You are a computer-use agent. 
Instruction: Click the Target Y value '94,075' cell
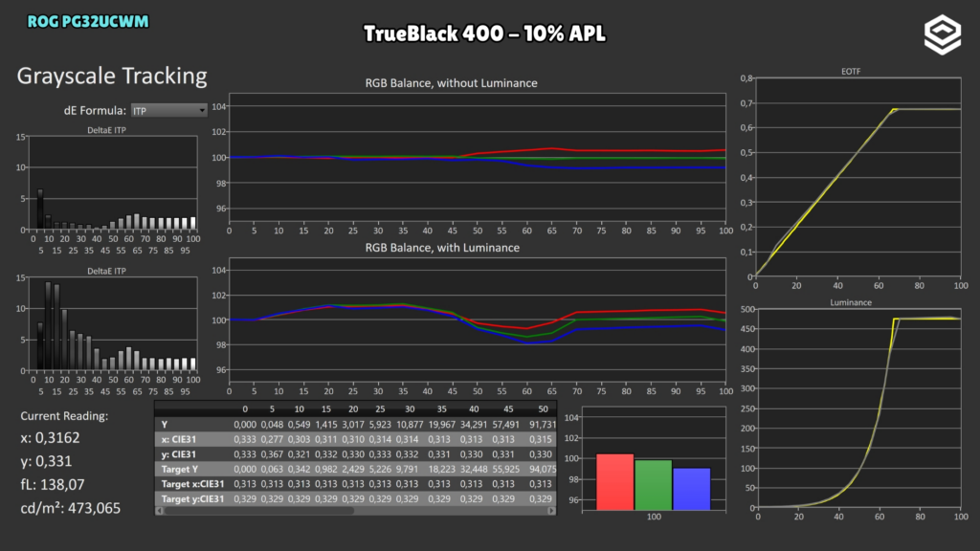point(543,469)
